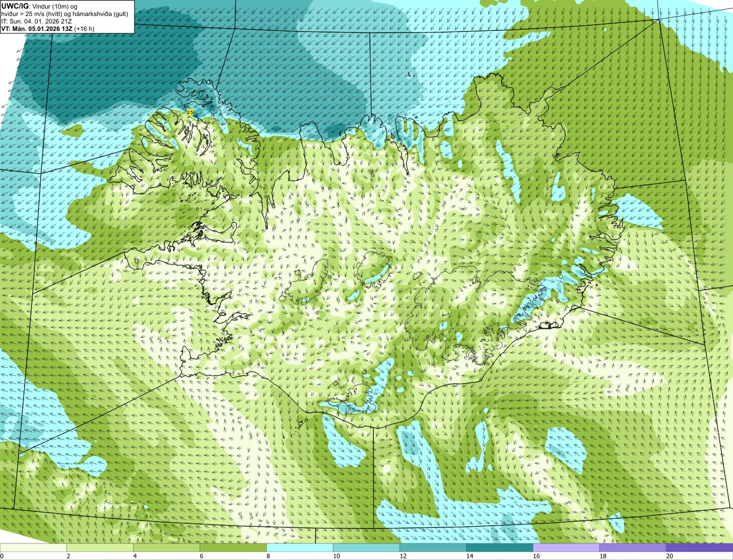Click the 'UWC/IG: Vindur (10m) og' title line

pos(40,6)
